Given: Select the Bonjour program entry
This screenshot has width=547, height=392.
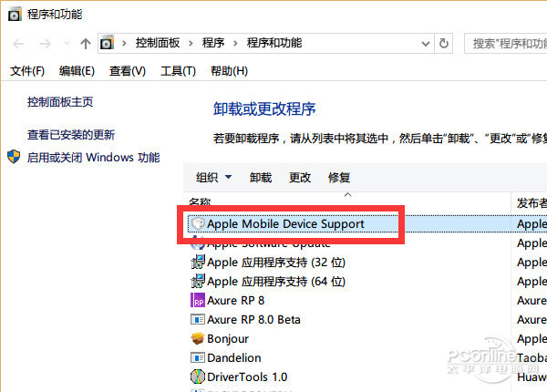Looking at the screenshot, I should 228,338.
